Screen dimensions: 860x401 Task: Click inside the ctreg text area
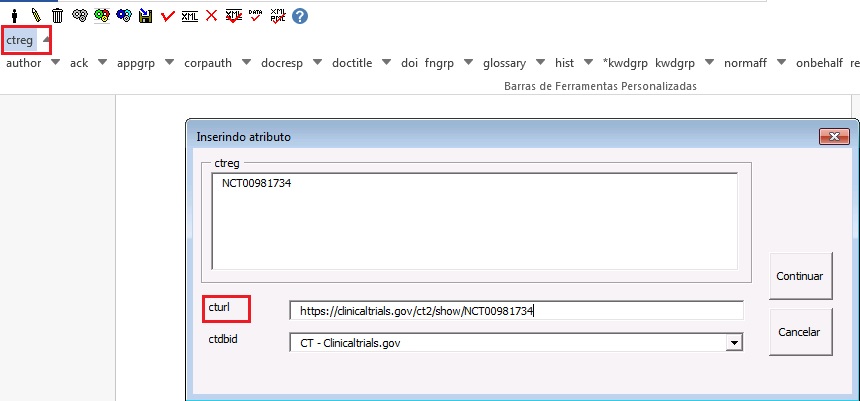click(x=474, y=220)
